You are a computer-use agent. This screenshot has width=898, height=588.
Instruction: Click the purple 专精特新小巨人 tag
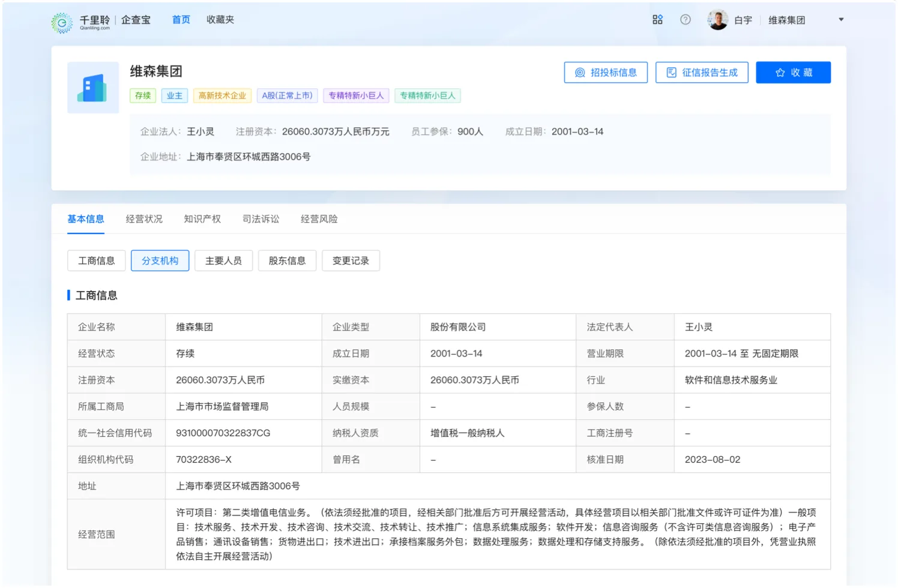pos(356,95)
